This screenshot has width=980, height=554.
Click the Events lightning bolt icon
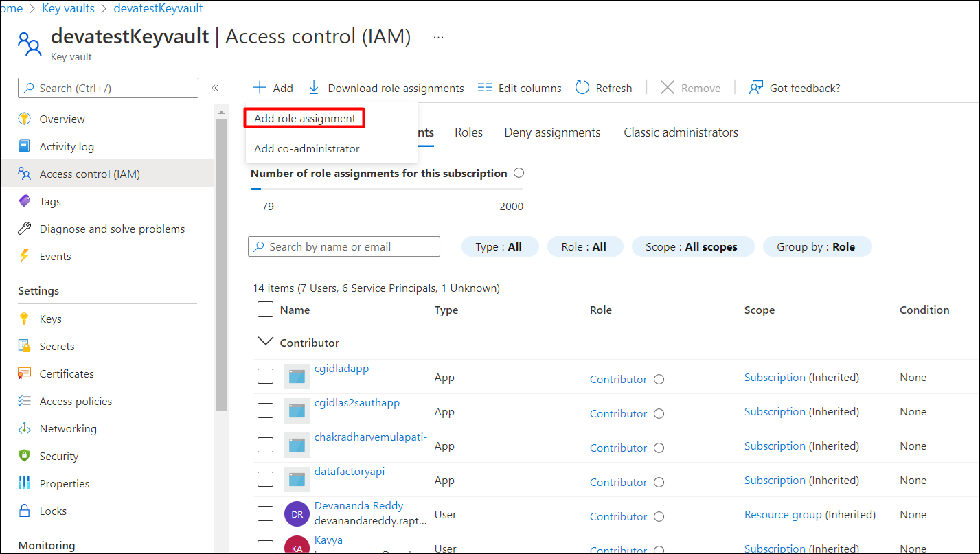(x=25, y=256)
